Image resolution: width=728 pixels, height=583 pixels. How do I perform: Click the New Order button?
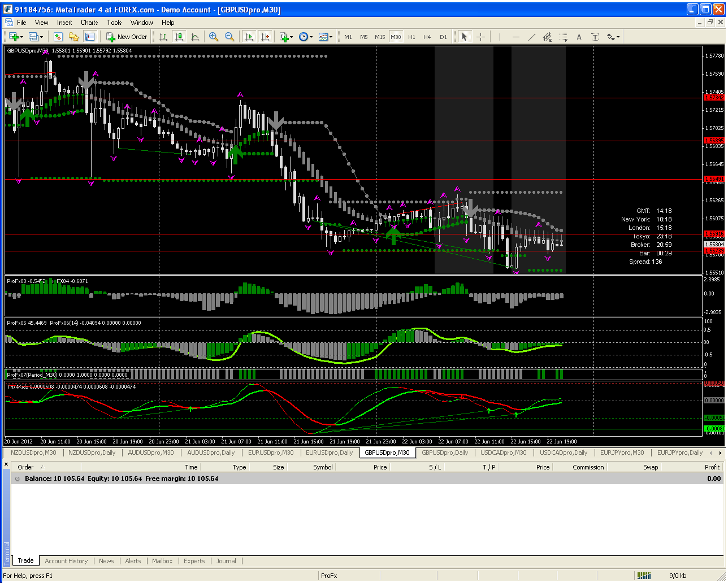127,37
